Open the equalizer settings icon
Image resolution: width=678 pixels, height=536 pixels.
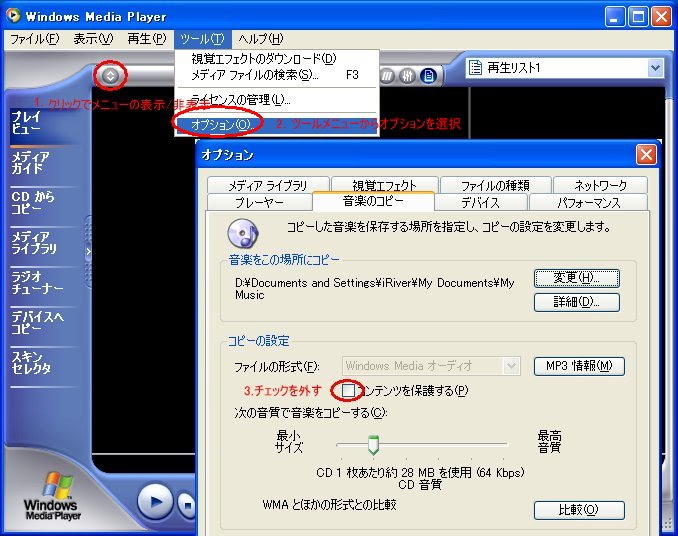407,76
